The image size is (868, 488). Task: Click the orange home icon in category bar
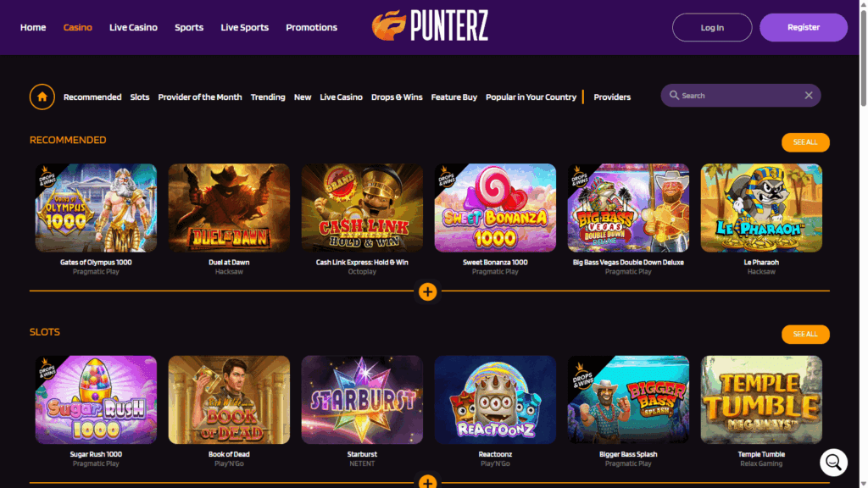[42, 97]
